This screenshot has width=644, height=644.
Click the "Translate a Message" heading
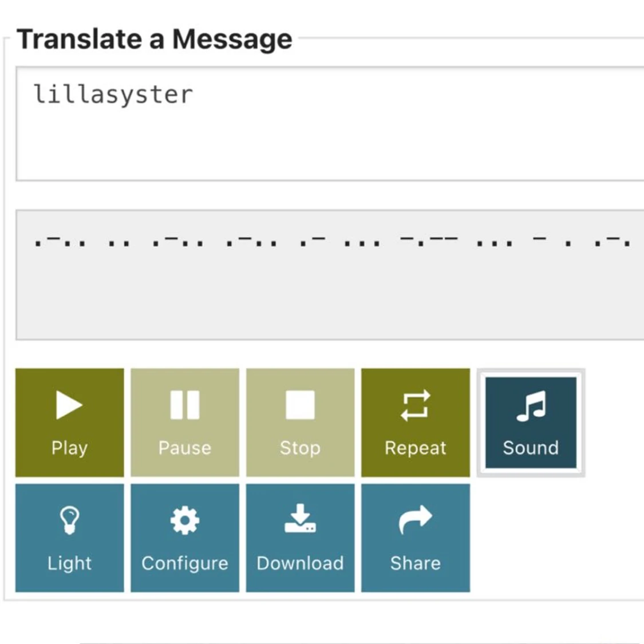point(155,39)
